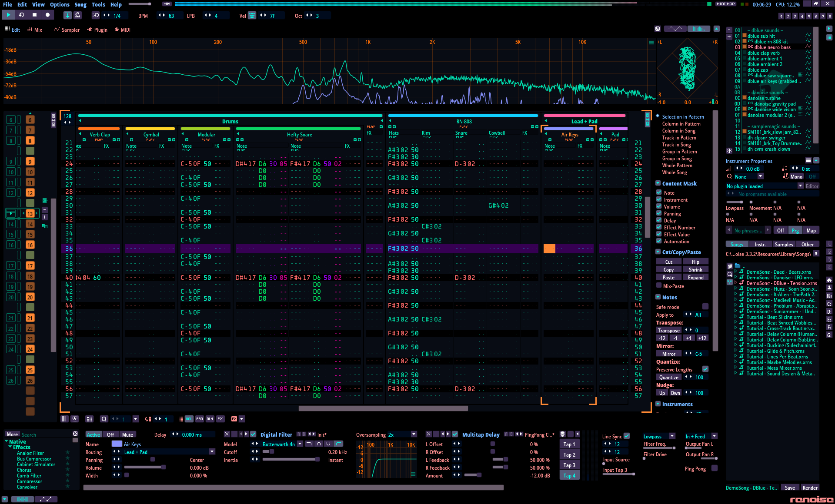Enable record mode with the record button
The height and width of the screenshot is (504, 835).
point(47,15)
